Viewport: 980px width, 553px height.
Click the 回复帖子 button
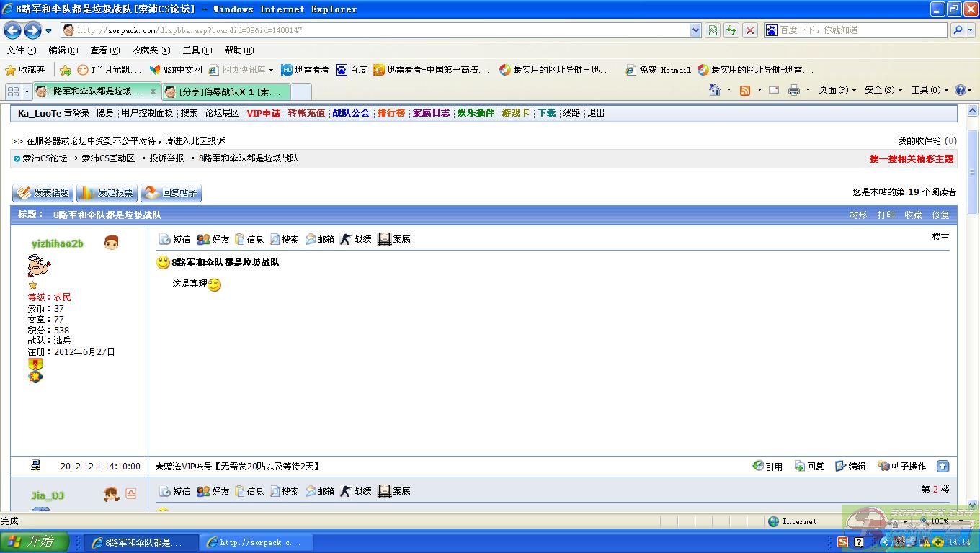coord(171,193)
